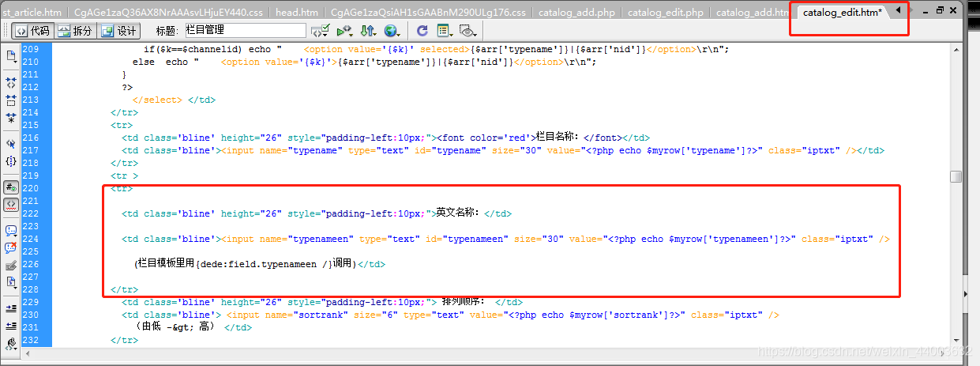The height and width of the screenshot is (366, 980).
Task: Open Check Browser Compatibility dropdown
Action: point(320,31)
